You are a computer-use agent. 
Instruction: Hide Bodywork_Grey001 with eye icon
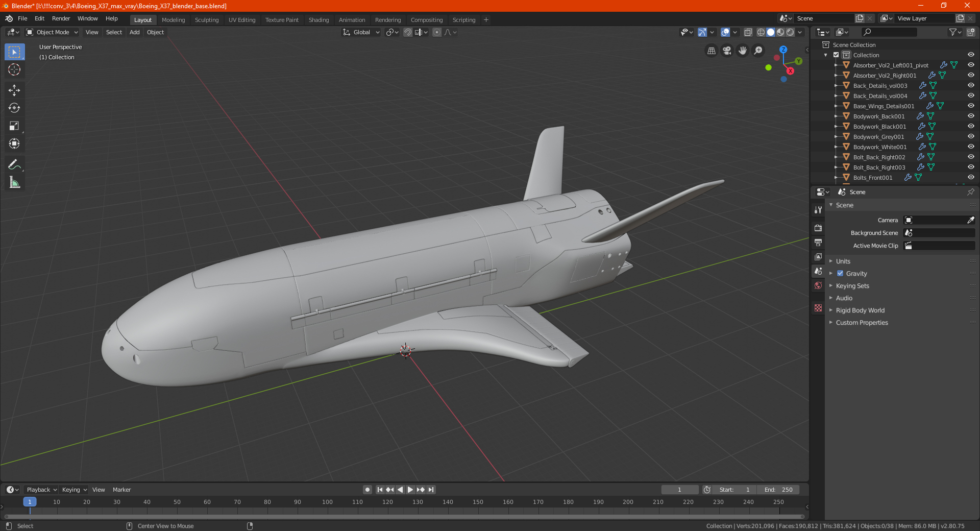pos(971,137)
